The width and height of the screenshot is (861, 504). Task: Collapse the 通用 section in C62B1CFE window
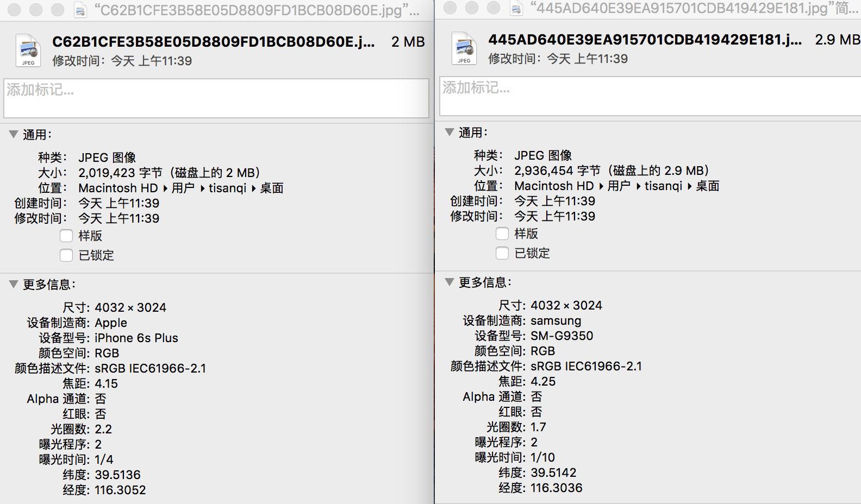pyautogui.click(x=14, y=134)
